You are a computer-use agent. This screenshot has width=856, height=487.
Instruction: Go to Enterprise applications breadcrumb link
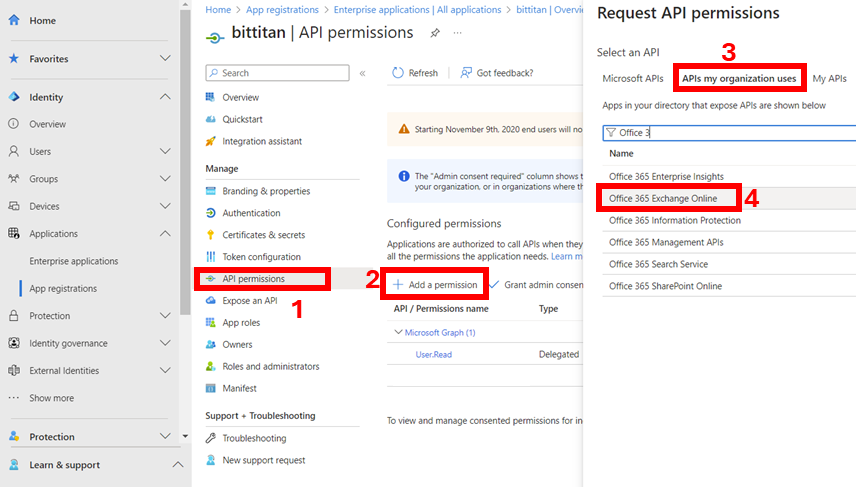[x=417, y=10]
